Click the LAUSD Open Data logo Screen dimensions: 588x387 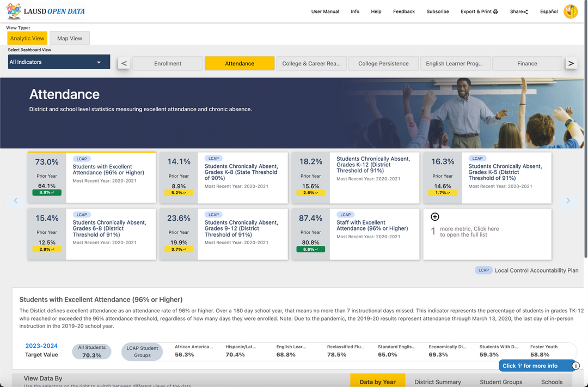click(x=46, y=11)
